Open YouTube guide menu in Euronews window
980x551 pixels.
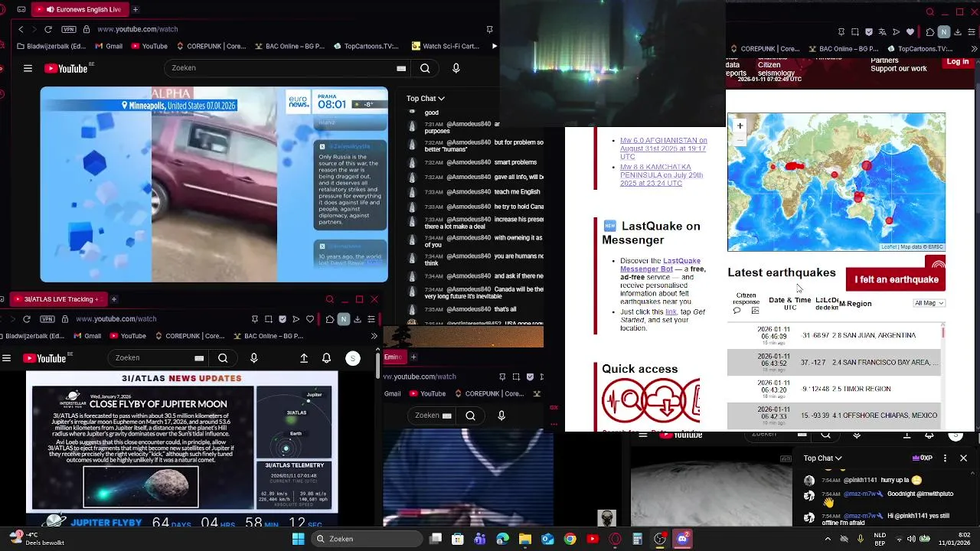pos(28,68)
